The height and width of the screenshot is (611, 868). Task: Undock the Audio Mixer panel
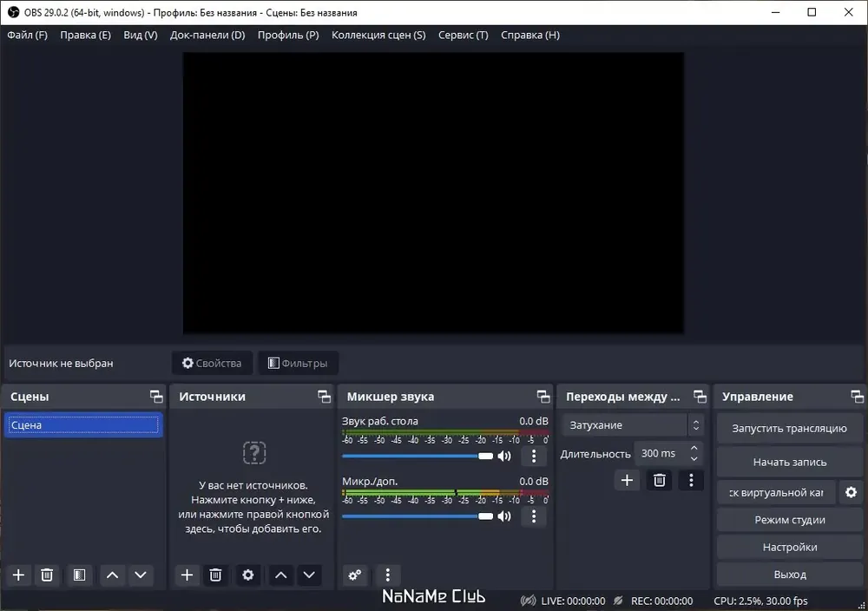click(x=543, y=397)
